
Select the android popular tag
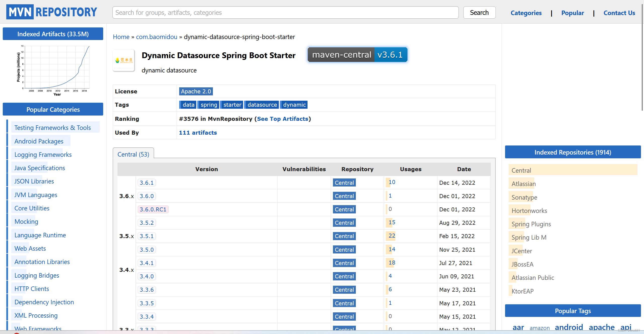click(569, 327)
